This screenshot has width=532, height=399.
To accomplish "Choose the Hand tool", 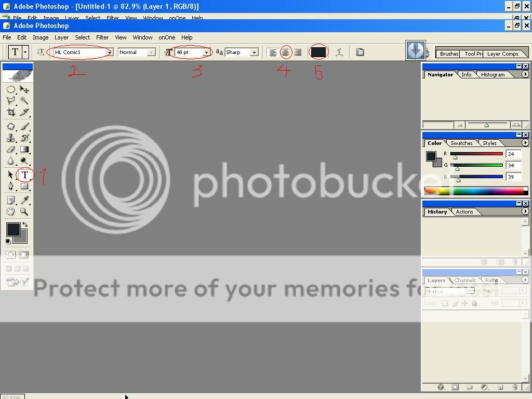I will pos(11,212).
